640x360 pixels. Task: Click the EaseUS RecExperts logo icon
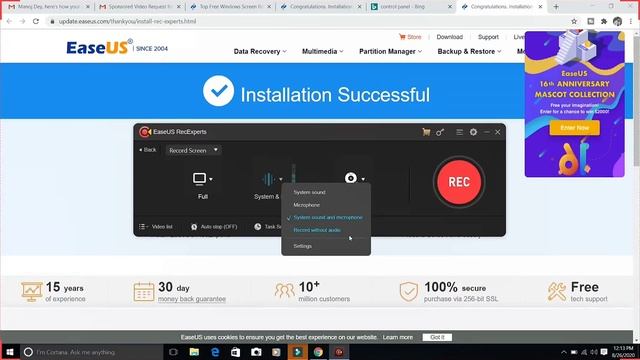click(144, 132)
